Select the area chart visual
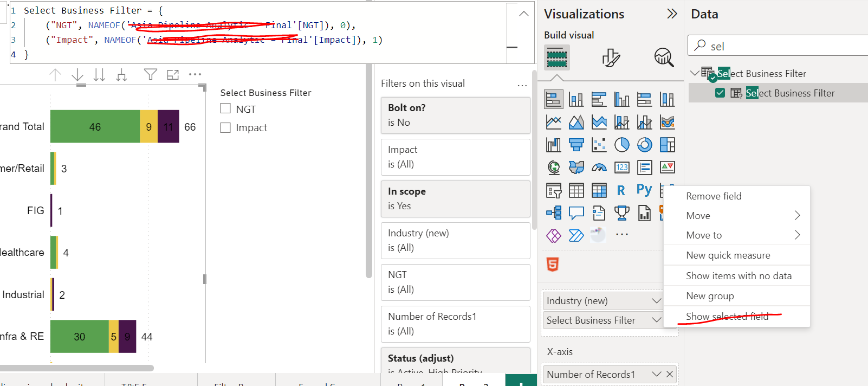The width and height of the screenshot is (868, 386). click(x=576, y=123)
